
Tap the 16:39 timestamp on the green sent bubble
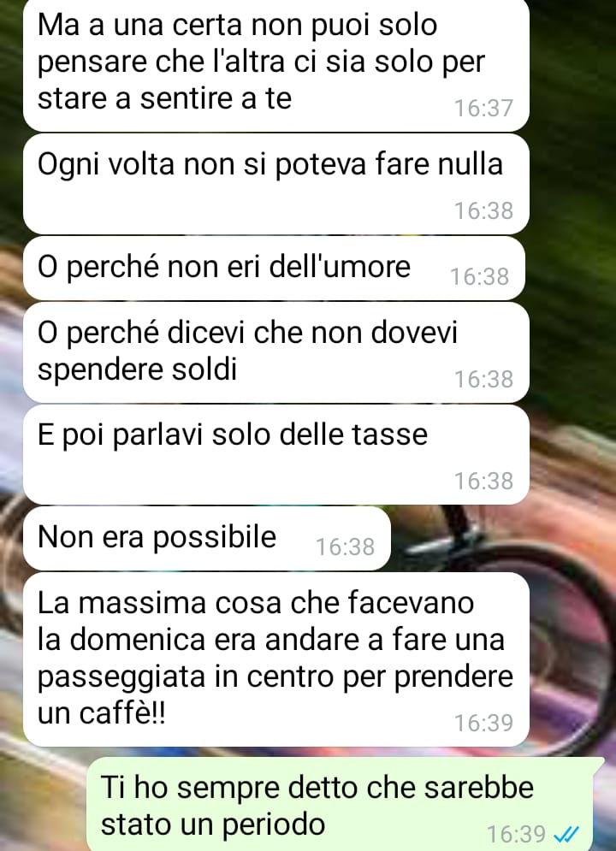click(x=516, y=834)
